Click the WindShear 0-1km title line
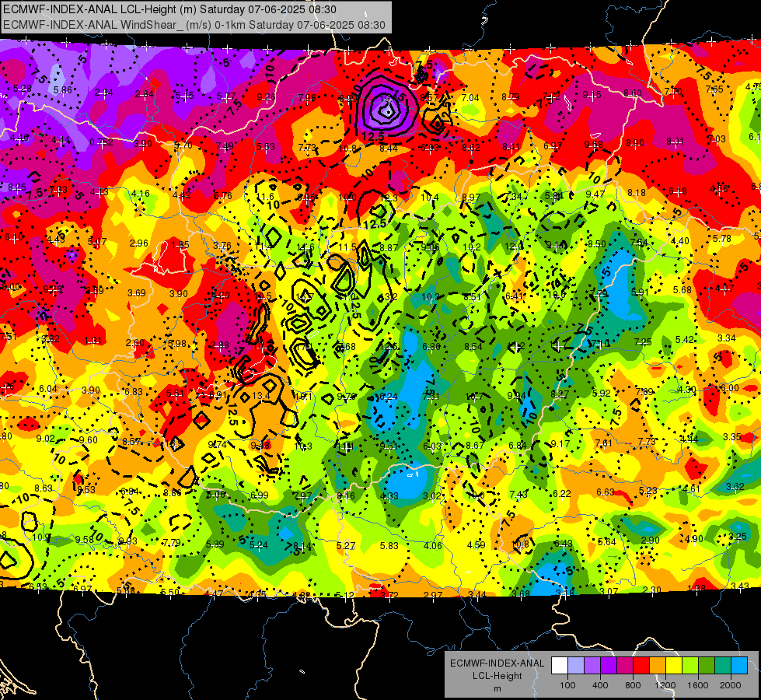This screenshot has width=761, height=700. [x=194, y=25]
